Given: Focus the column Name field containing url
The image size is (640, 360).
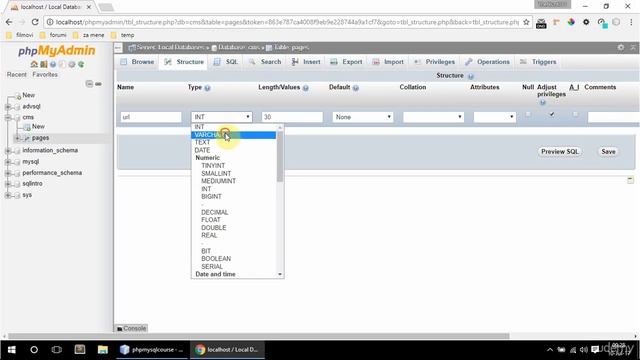Looking at the screenshot, I should click(x=151, y=117).
